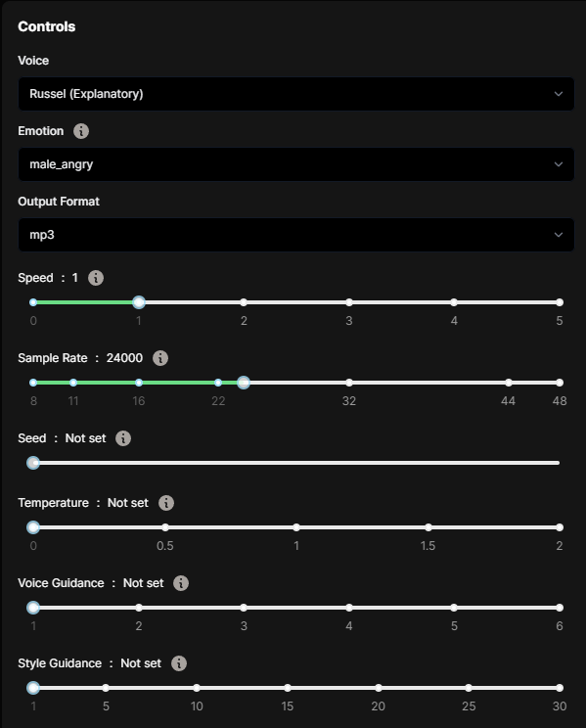The height and width of the screenshot is (728, 586).
Task: Set Style Guidance slider to 20
Action: click(x=379, y=688)
